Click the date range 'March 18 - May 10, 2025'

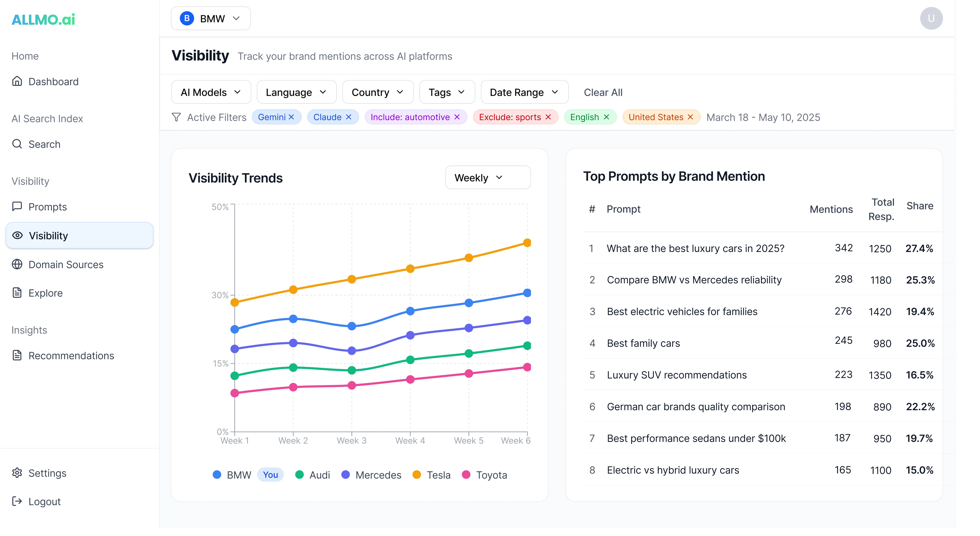point(763,117)
